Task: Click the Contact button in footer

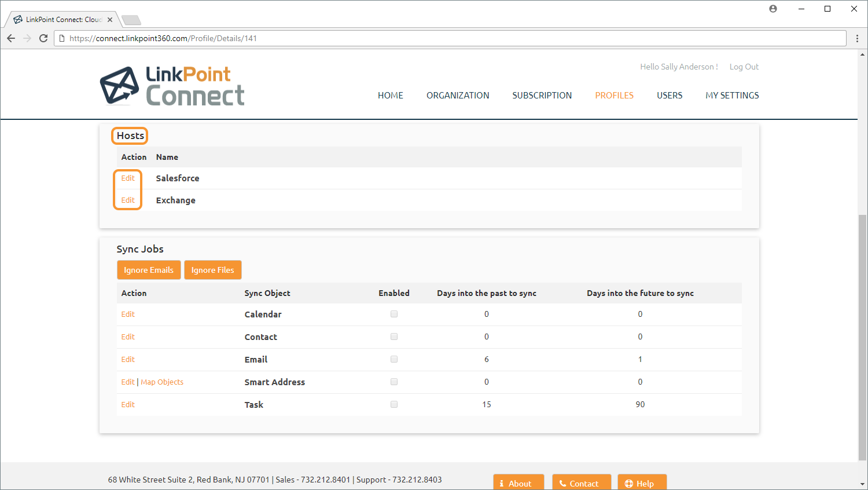Action: (582, 482)
